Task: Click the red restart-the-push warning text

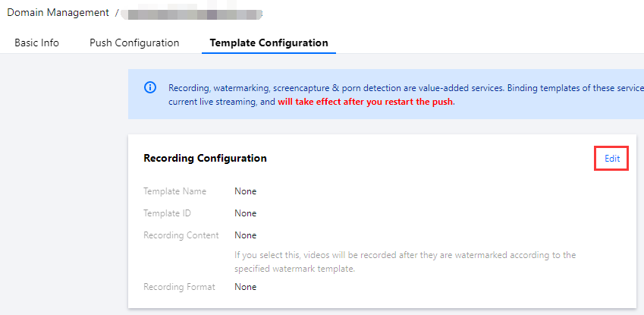Action: pyautogui.click(x=366, y=101)
